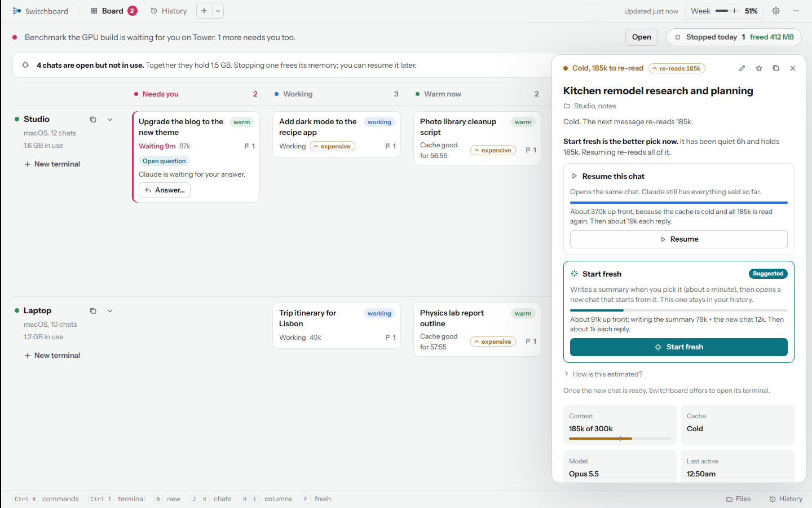Open the Add dark mode to the recipe app card

coord(337,134)
